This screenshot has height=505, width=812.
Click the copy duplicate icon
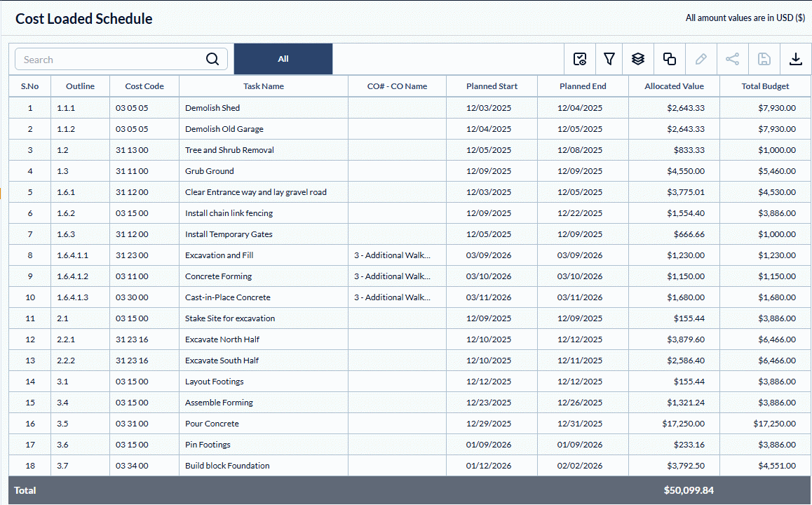click(x=670, y=59)
